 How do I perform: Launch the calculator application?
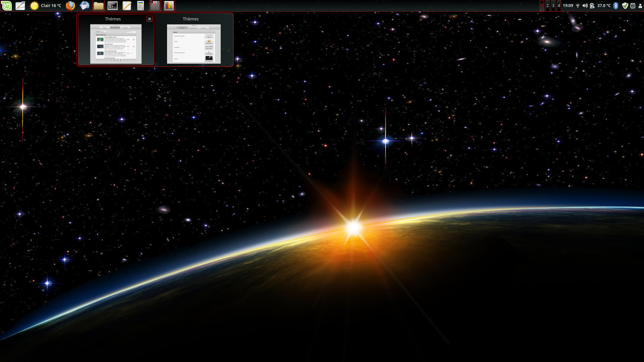[x=141, y=5]
